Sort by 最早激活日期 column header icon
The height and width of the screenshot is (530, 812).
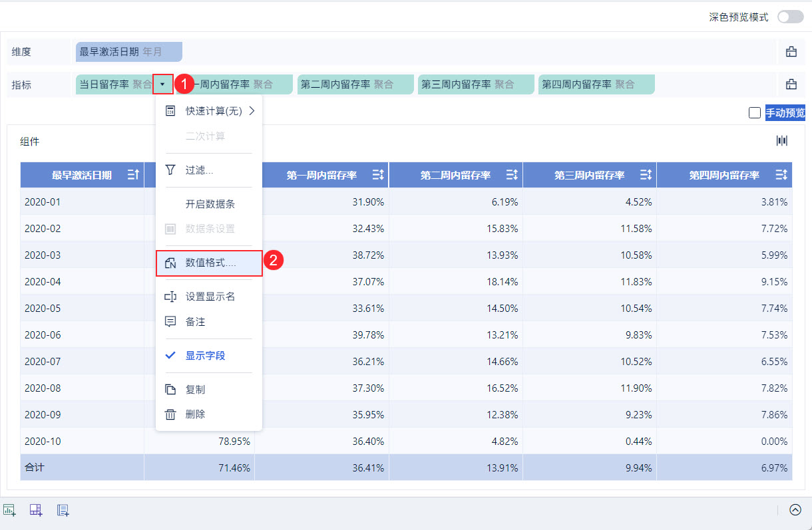(x=133, y=175)
